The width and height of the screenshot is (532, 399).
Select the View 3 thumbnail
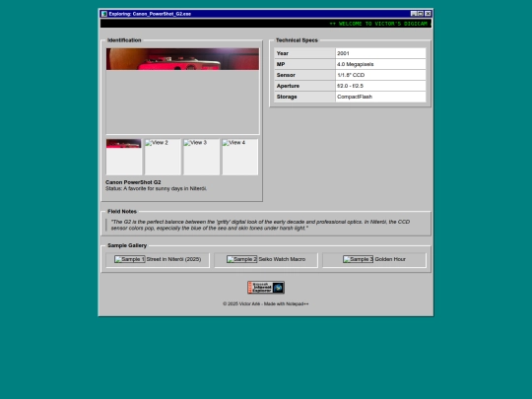[x=201, y=157]
